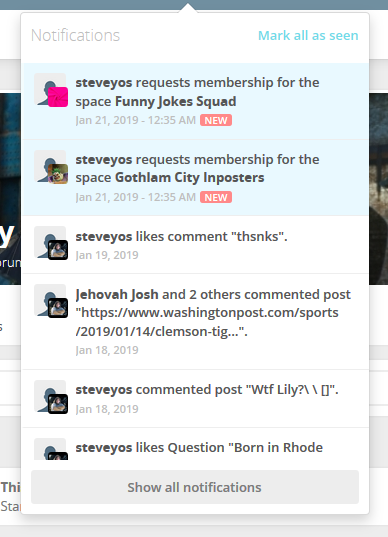Open the washingtonpost.com commented post notification
The width and height of the screenshot is (388, 537).
196,322
